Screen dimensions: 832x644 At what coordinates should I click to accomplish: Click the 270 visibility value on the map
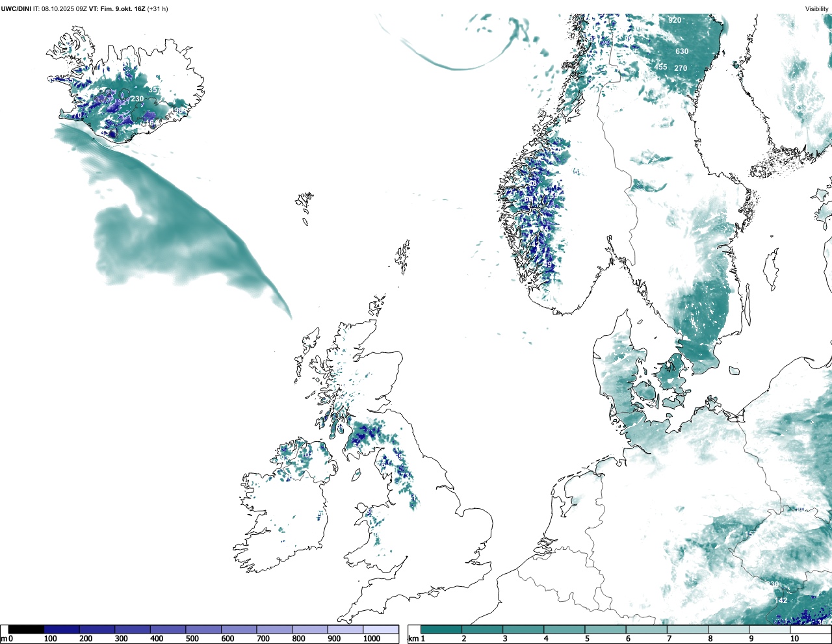click(681, 68)
